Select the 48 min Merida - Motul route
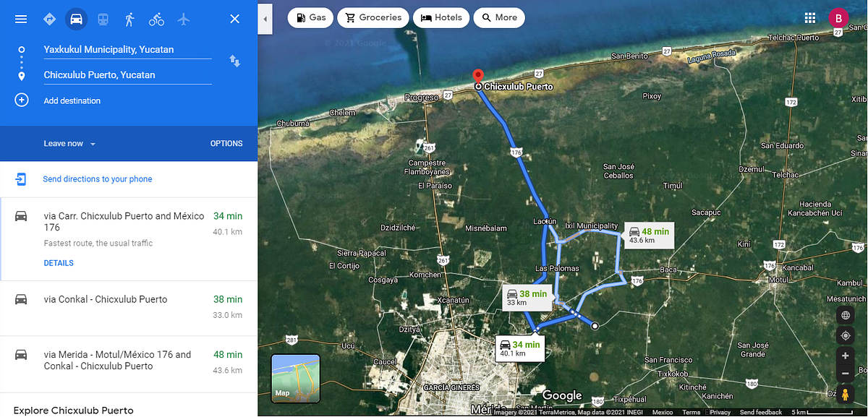 129,364
